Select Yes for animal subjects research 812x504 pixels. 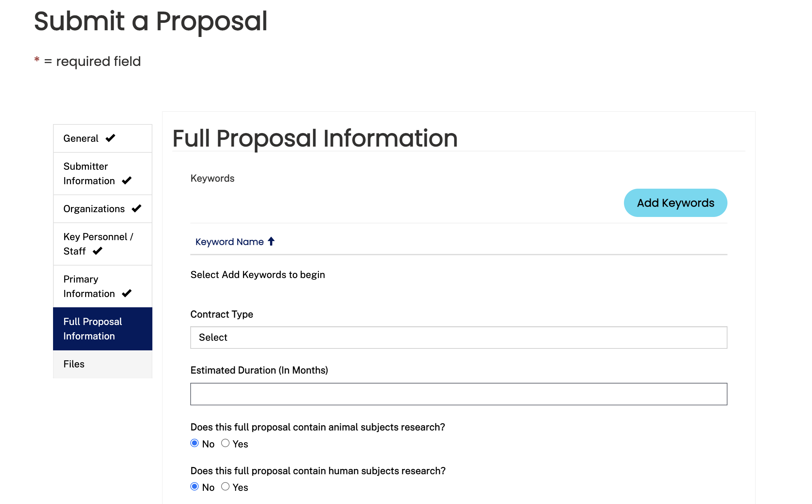pyautogui.click(x=225, y=443)
